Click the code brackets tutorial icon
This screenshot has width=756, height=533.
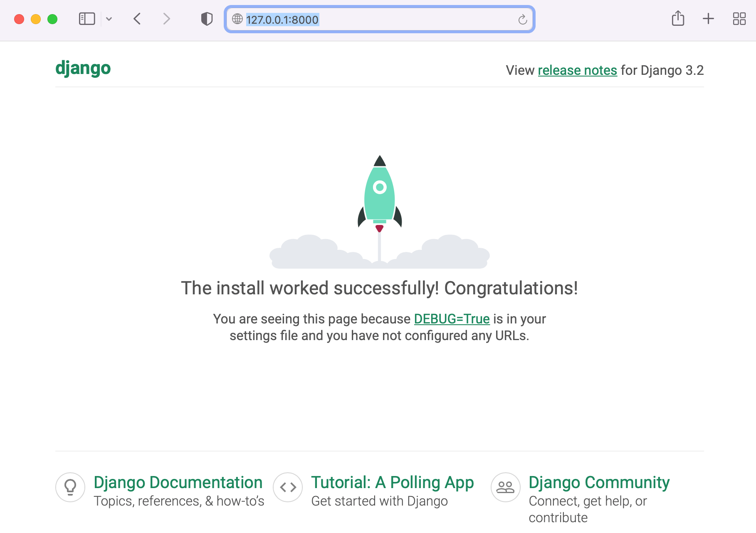pos(288,487)
